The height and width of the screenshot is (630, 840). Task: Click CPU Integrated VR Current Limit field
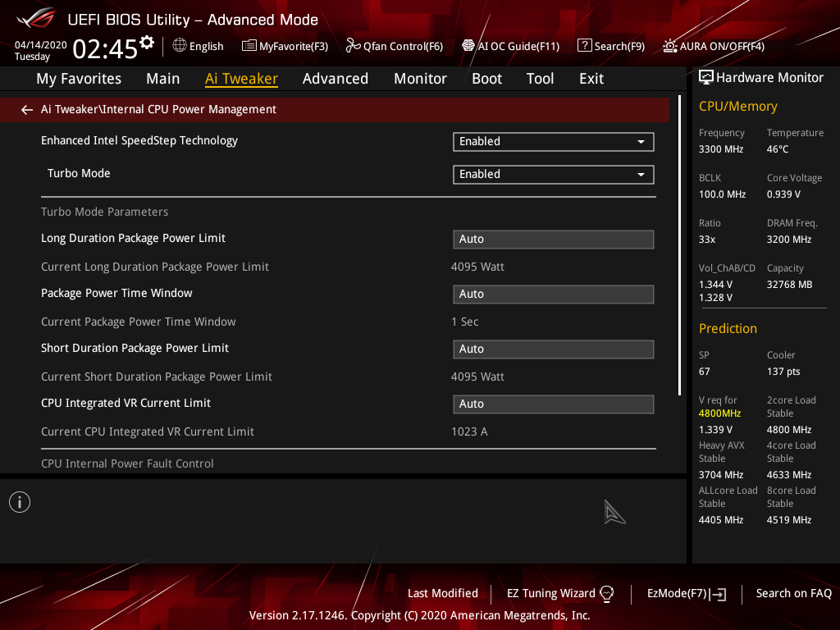[x=554, y=404]
